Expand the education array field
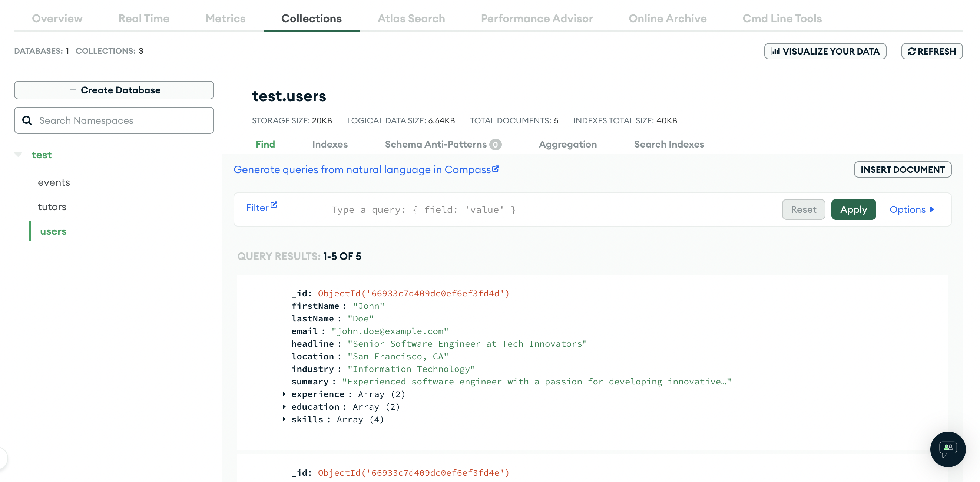Viewport: 980px width, 482px height. (x=284, y=406)
